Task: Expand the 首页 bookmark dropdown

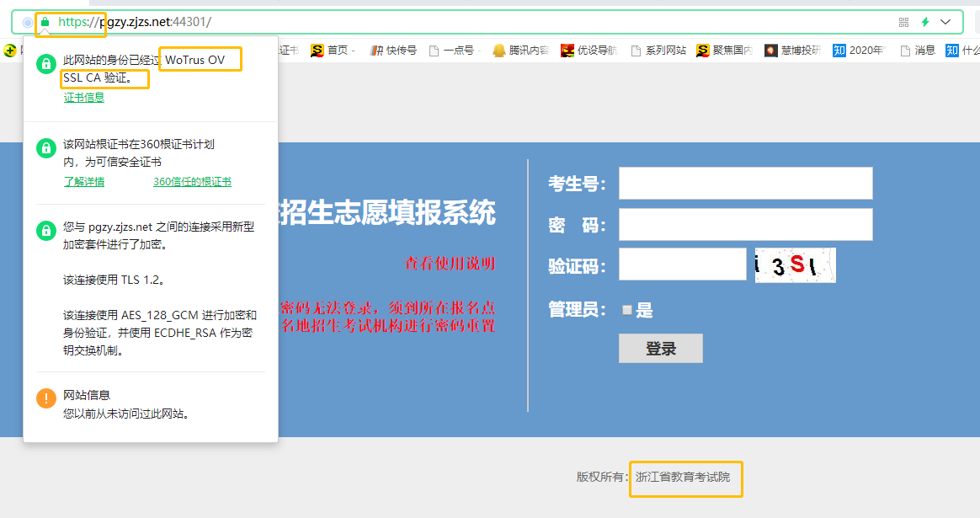Action: [x=352, y=50]
